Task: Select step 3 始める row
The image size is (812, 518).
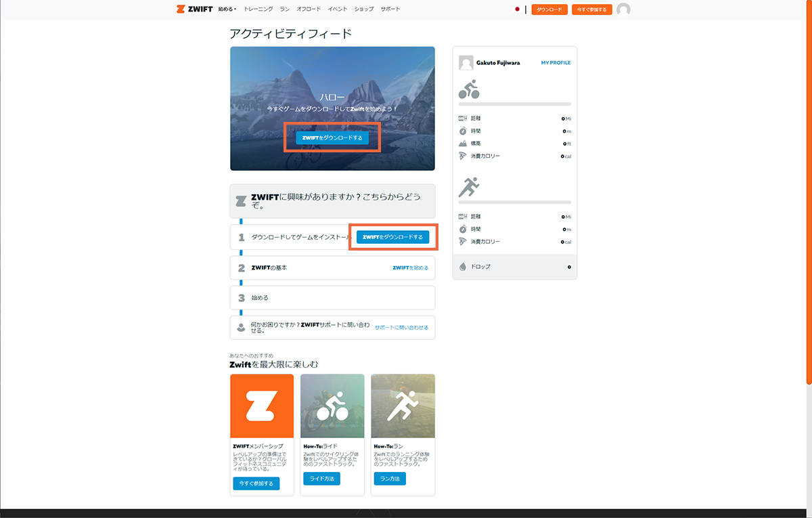Action: [x=332, y=297]
